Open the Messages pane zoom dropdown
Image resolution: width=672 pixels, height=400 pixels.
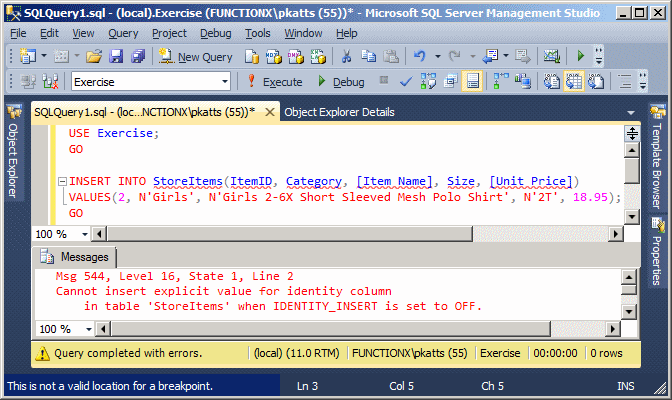(x=89, y=329)
